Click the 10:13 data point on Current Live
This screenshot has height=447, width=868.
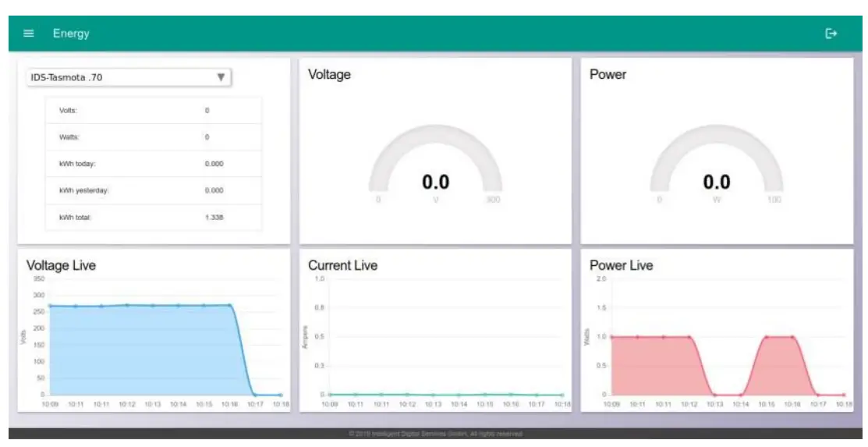click(x=433, y=395)
